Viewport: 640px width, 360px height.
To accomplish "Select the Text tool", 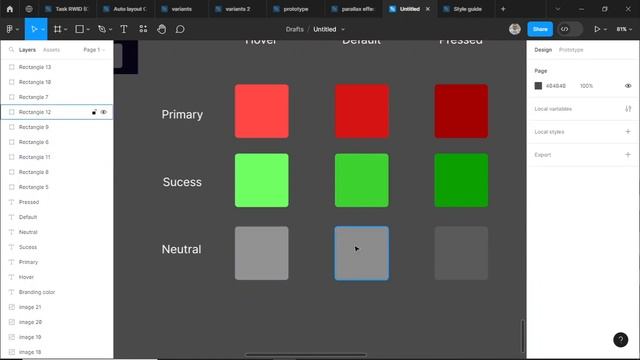I will [x=124, y=29].
